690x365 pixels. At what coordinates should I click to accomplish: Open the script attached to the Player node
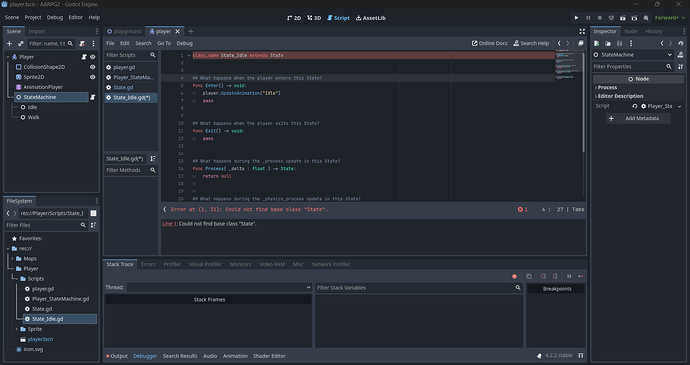tap(84, 57)
